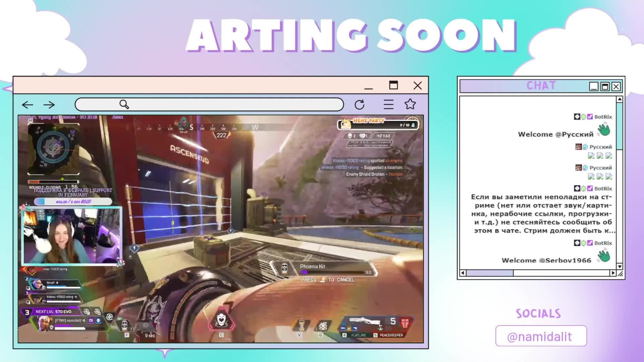
Task: Minimize the browser frame window
Action: point(369,88)
